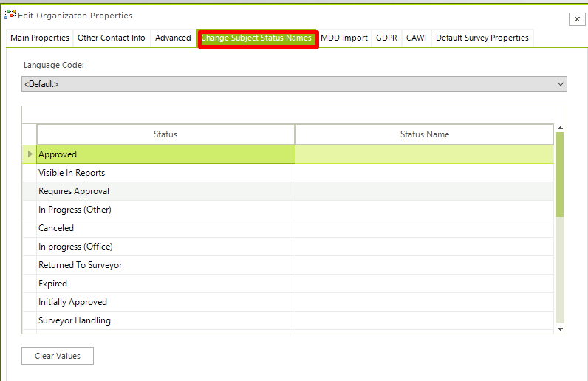588x381 pixels.
Task: Click the Status Name column header
Action: pos(425,134)
